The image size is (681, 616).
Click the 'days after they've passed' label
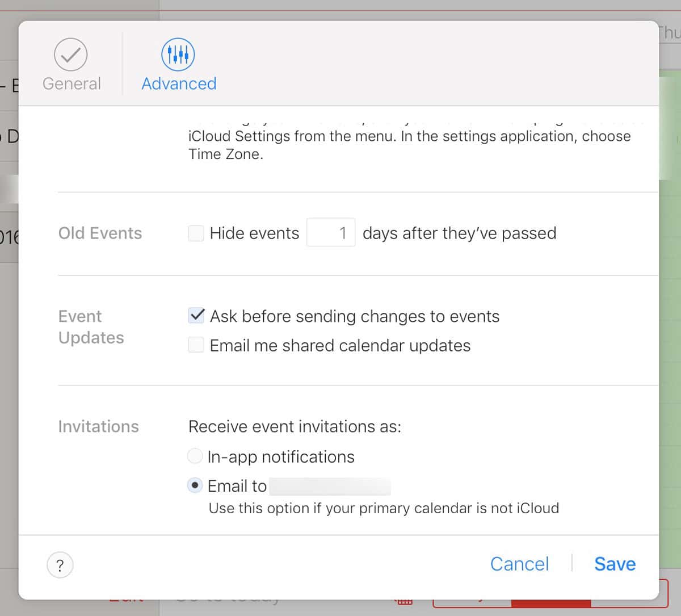[x=459, y=233]
